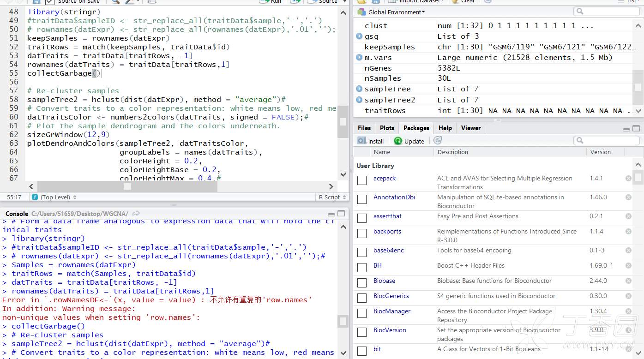644x359 pixels.
Task: Check the backports package box
Action: point(362,233)
